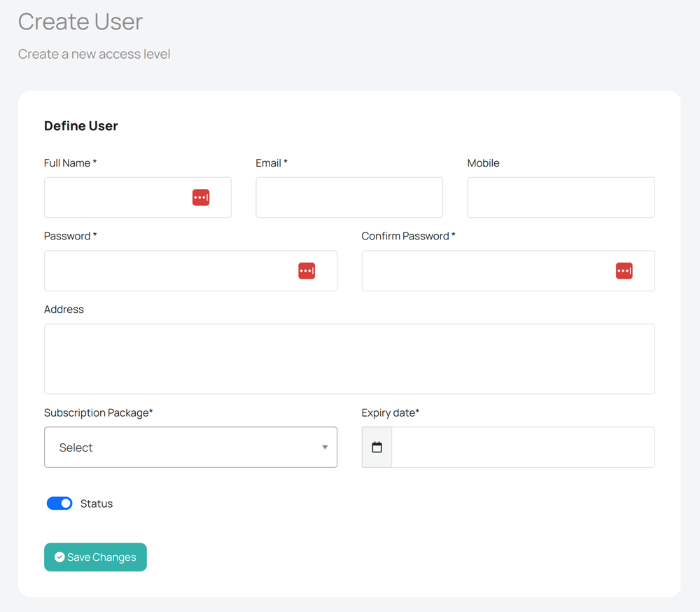Click the Create User page title
700x612 pixels.
pos(80,22)
